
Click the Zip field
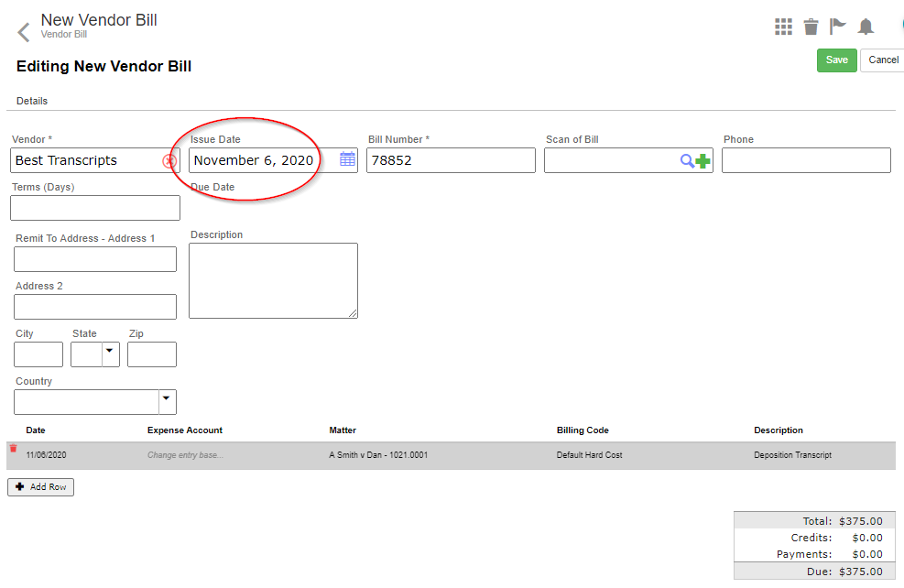(x=152, y=354)
